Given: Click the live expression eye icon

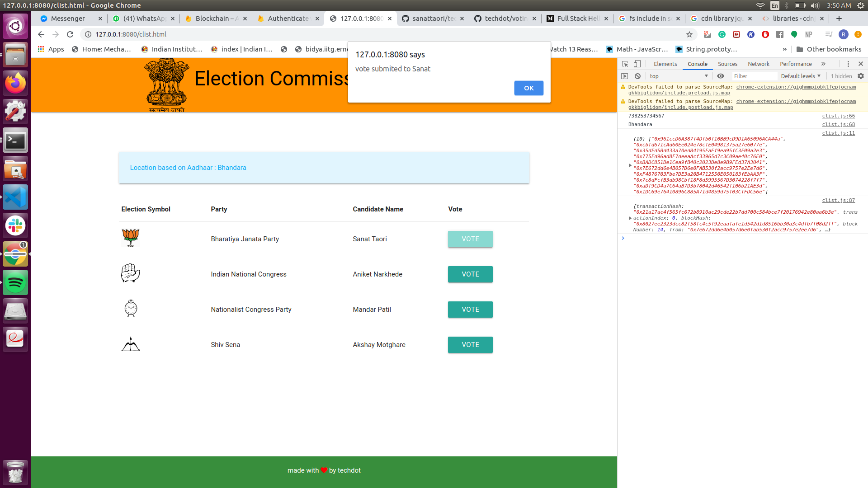Looking at the screenshot, I should click(x=721, y=76).
